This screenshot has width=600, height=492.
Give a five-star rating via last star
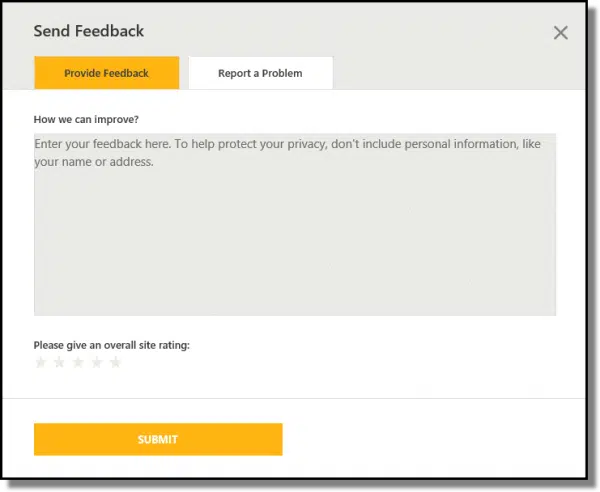(115, 362)
